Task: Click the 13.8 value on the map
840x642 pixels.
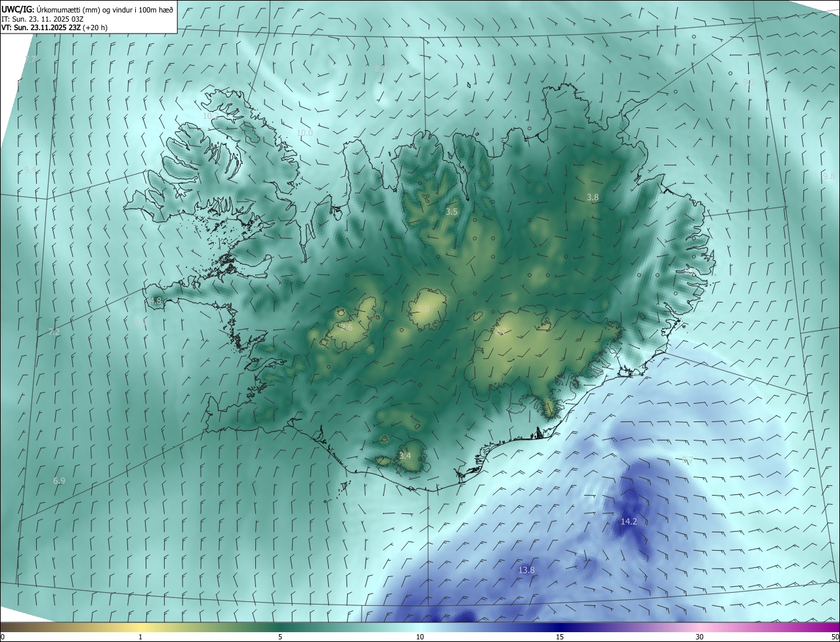Action: pos(526,570)
